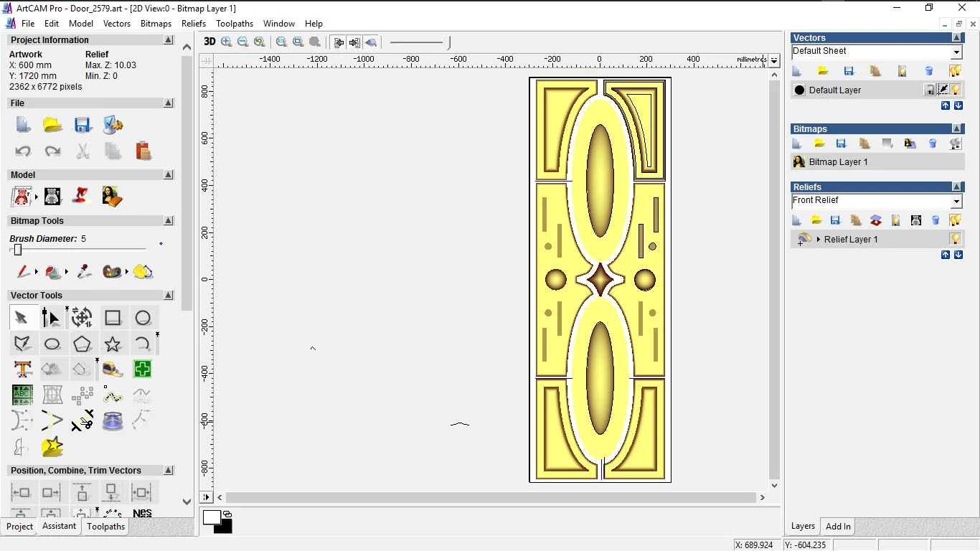980x551 pixels.
Task: Choose the Create Polygon tool
Action: click(x=82, y=344)
